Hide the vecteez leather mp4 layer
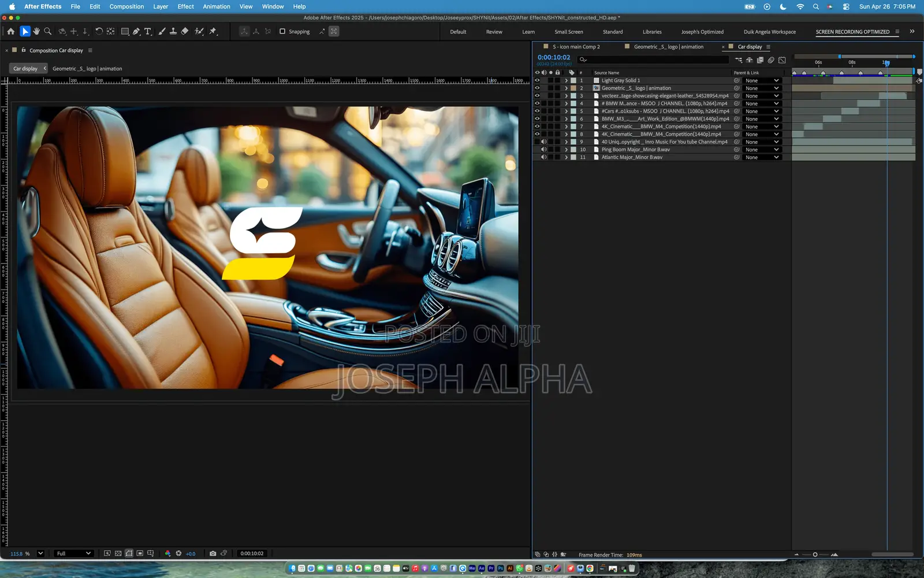 [537, 95]
